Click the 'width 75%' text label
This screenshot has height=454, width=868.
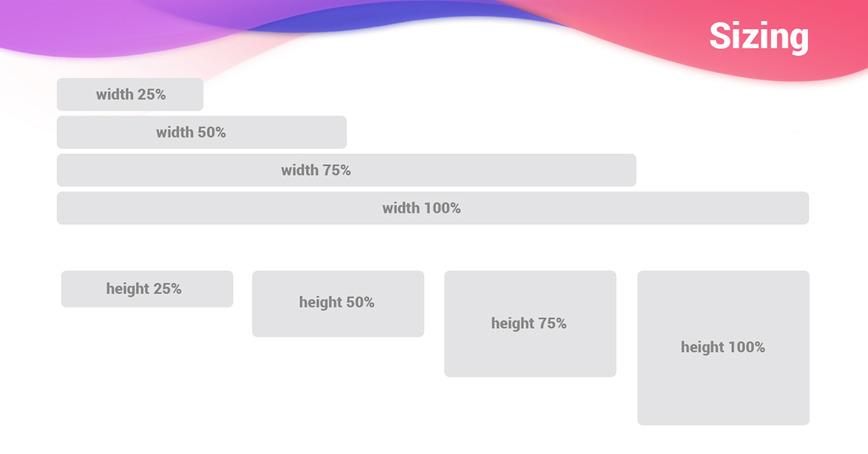pos(316,170)
